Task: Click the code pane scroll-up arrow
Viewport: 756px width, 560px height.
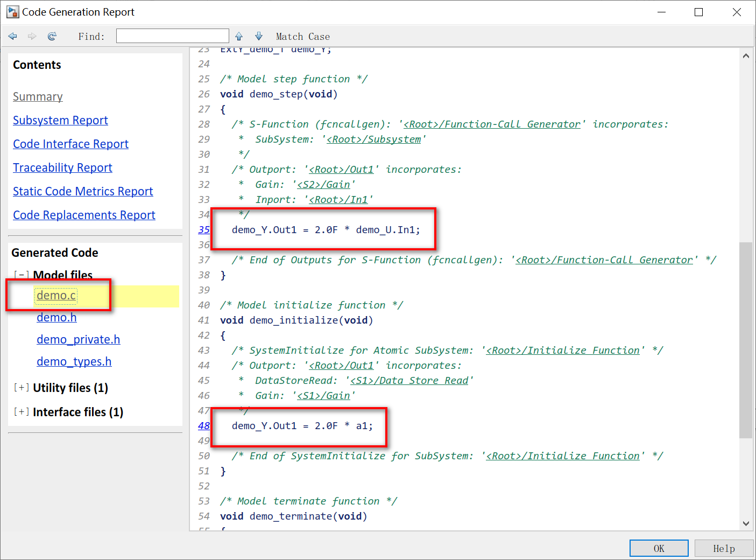Action: (x=746, y=56)
